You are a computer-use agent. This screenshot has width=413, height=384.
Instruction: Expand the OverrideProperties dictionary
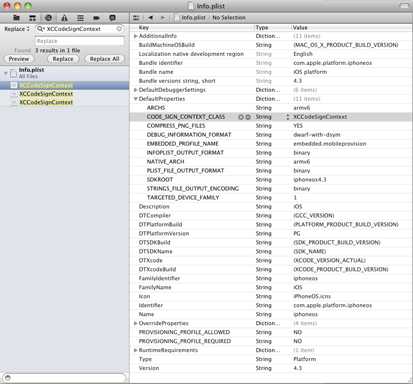point(136,323)
